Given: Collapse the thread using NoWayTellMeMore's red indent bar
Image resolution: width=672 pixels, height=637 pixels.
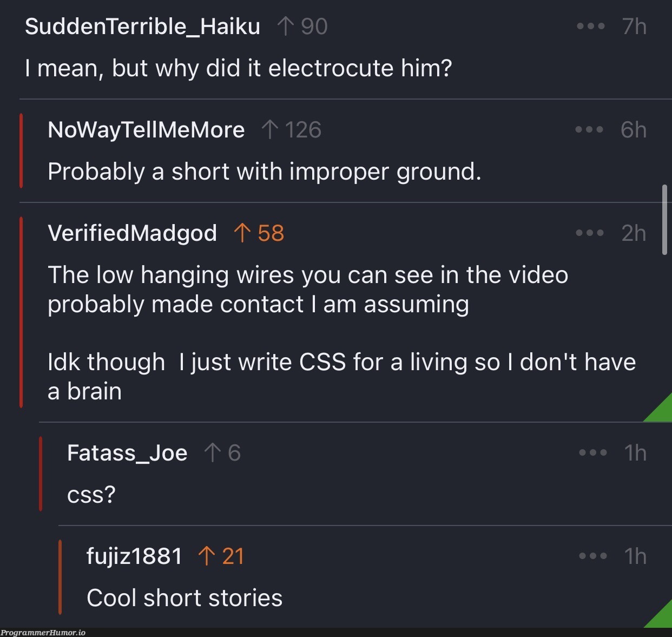Looking at the screenshot, I should pos(21,150).
